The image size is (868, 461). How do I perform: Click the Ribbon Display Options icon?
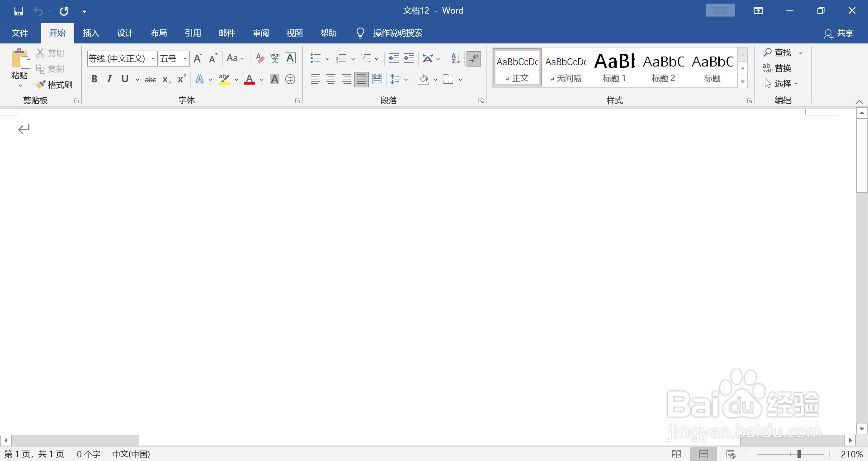(x=758, y=11)
